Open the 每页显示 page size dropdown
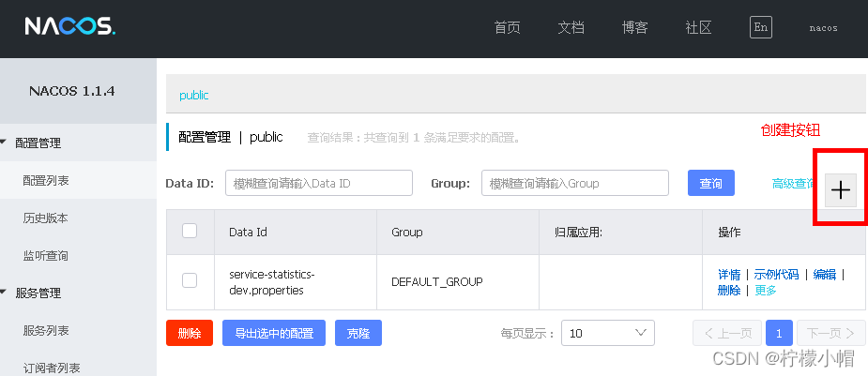 (608, 333)
